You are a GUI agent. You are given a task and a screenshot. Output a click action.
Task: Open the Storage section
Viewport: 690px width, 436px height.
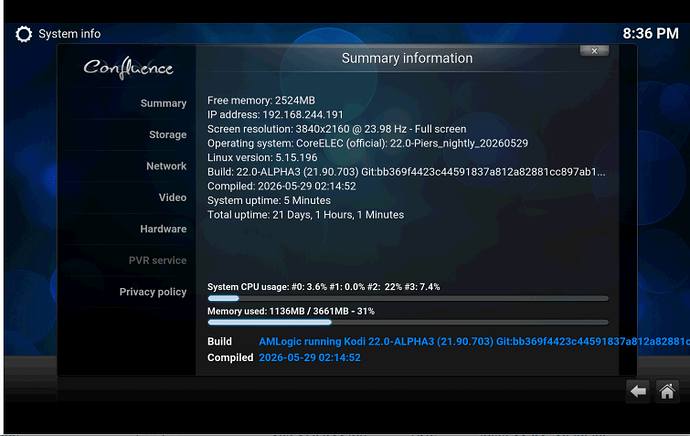click(x=168, y=135)
